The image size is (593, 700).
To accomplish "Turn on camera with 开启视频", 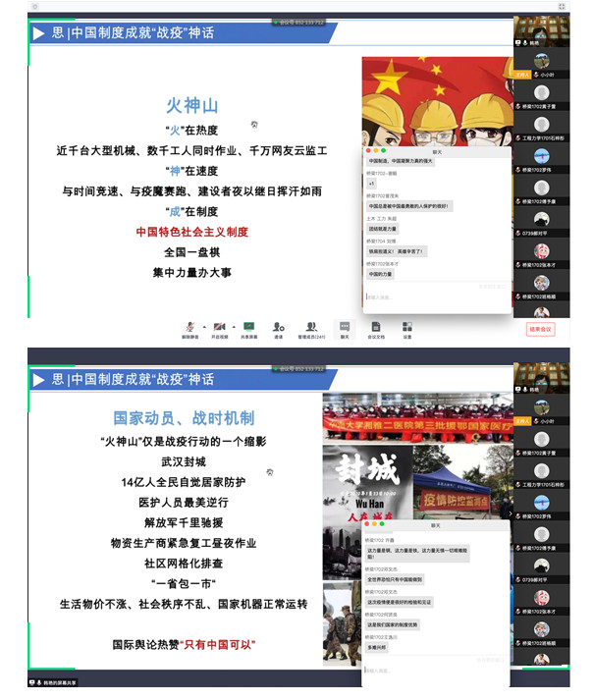I will pyautogui.click(x=220, y=326).
